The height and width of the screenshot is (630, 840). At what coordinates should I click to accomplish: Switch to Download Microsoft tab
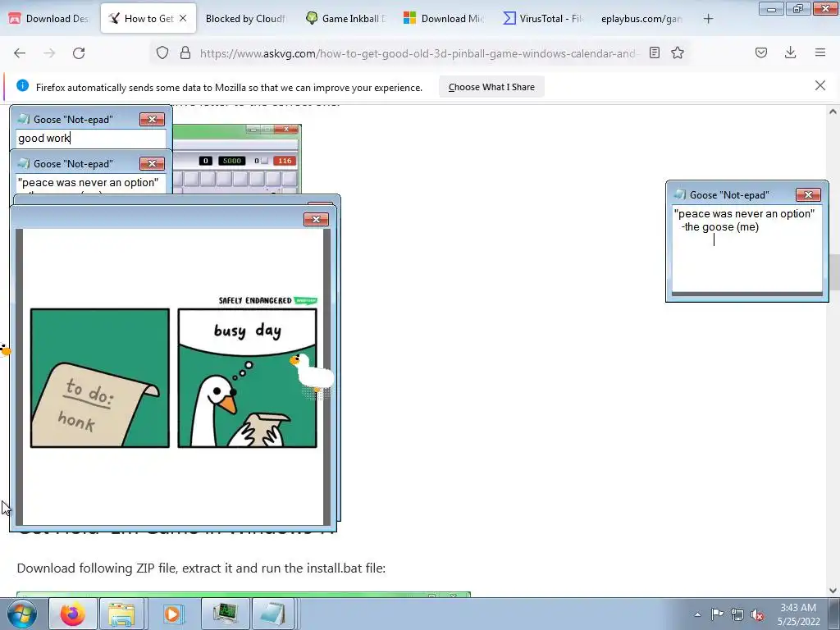pos(444,19)
